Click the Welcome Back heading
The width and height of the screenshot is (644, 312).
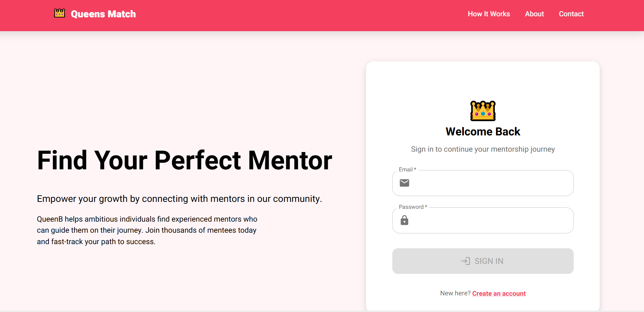click(x=483, y=132)
